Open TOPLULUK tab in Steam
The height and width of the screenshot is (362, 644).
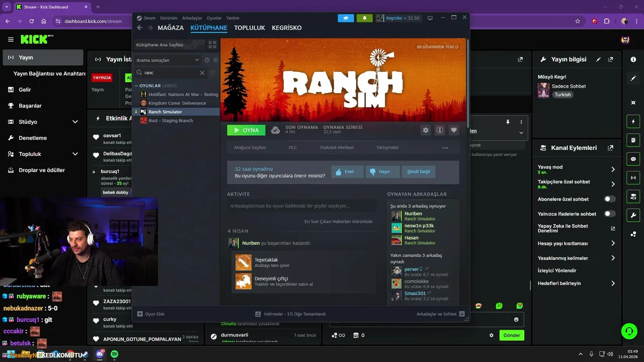(x=249, y=28)
